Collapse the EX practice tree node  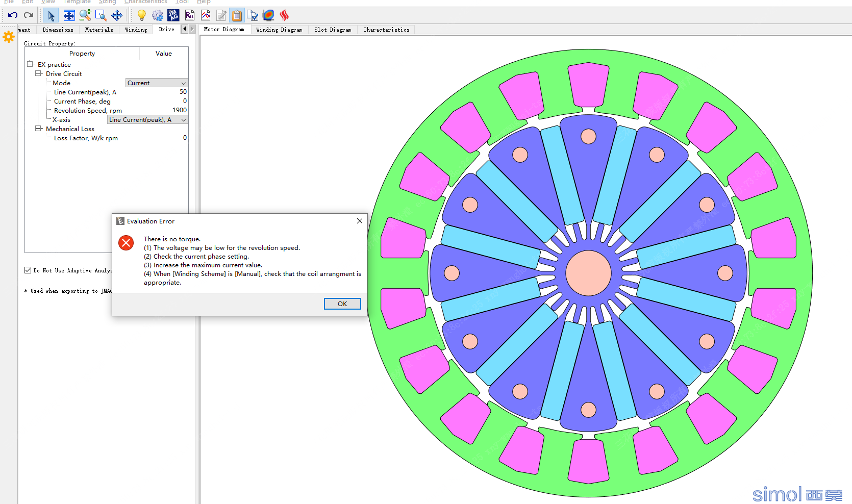30,64
